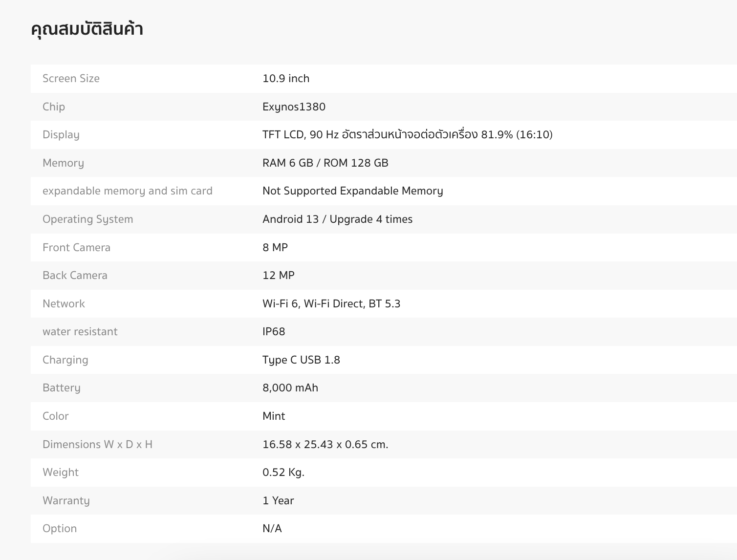Screen dimensions: 737x560
Task: Click the Display row label
Action: 61,135
